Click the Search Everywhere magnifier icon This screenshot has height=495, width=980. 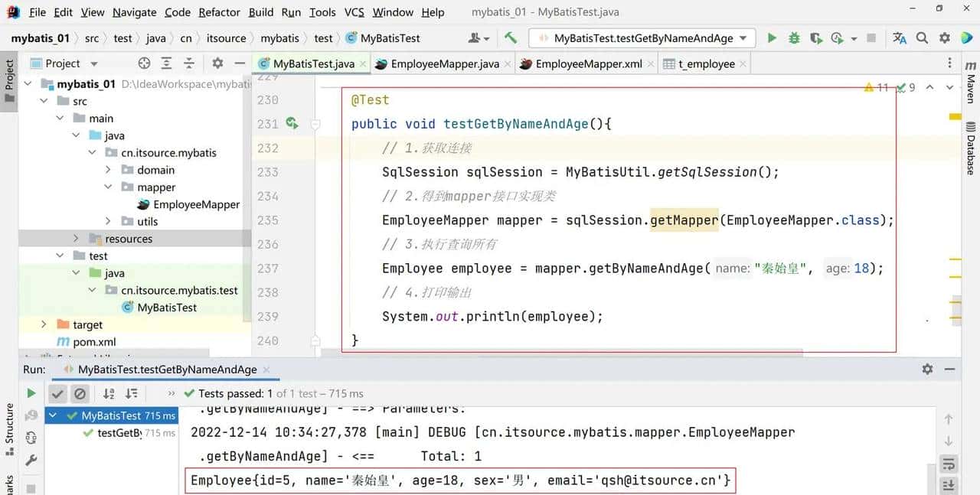(922, 38)
